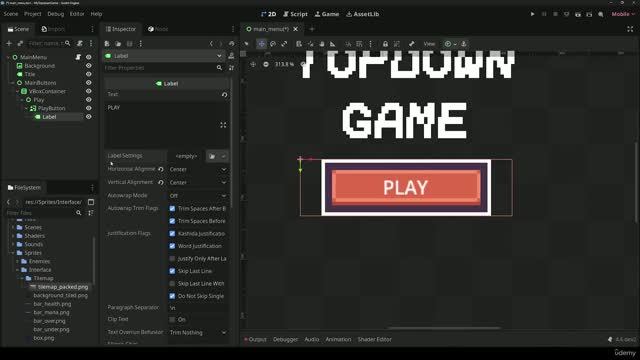640x360 pixels.
Task: Toggle Trim Spaces Before Break checkbox
Action: [172, 221]
